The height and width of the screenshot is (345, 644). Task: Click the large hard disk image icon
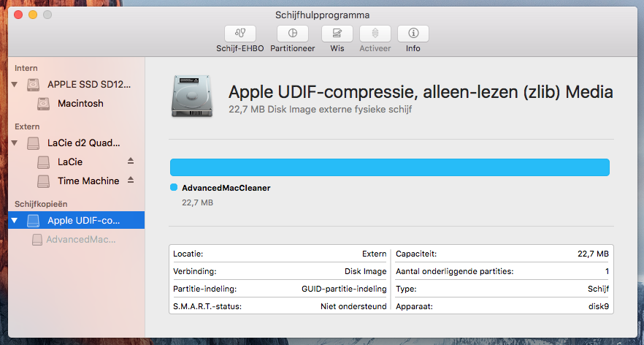click(192, 96)
